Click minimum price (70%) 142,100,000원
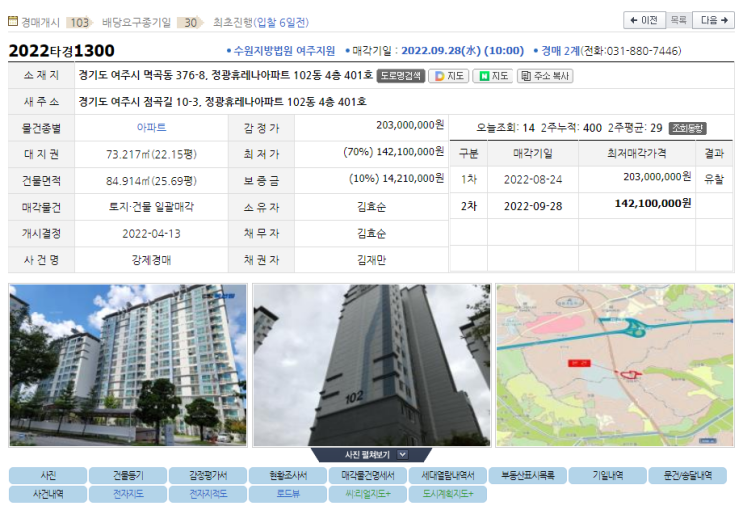 tap(393, 152)
